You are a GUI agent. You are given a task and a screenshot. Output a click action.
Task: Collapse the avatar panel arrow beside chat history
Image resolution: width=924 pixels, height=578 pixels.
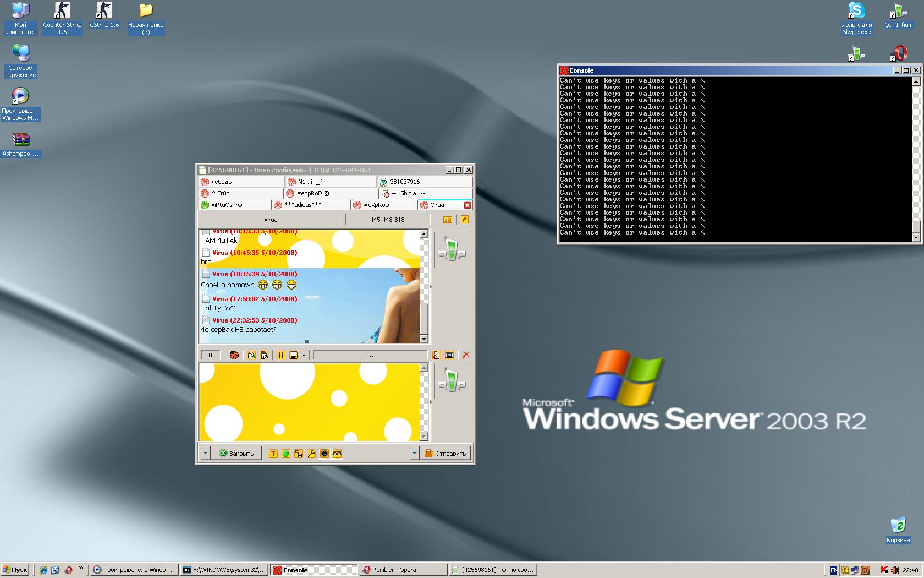click(431, 286)
